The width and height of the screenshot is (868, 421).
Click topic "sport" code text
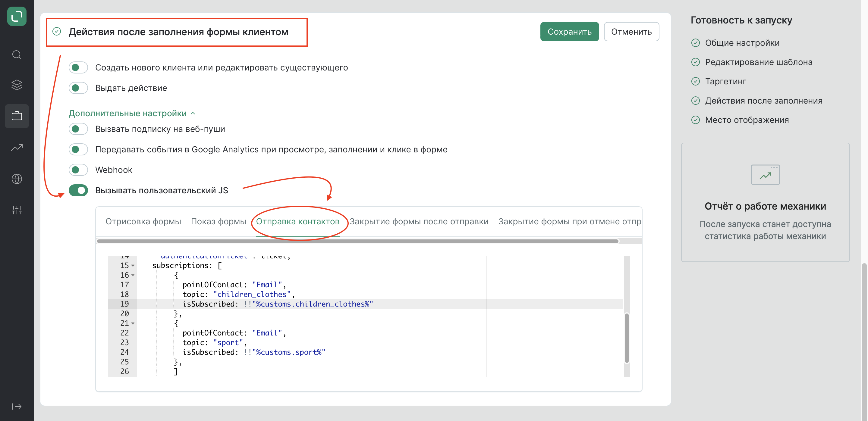click(x=215, y=342)
